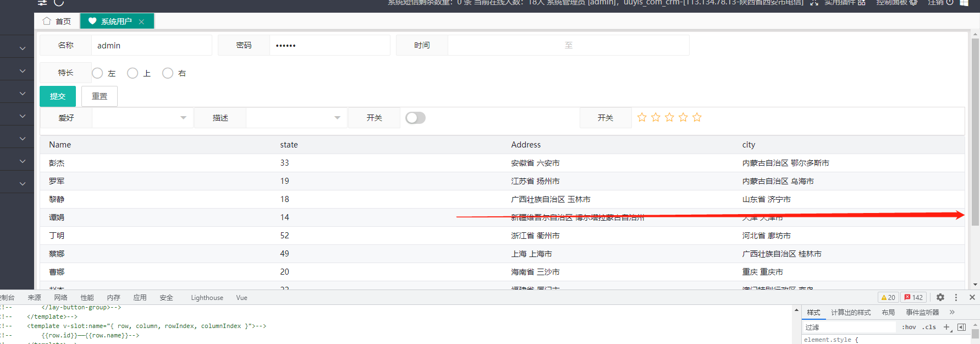Switch to the 首页 tab
Image resolution: width=980 pixels, height=344 pixels.
tap(57, 21)
